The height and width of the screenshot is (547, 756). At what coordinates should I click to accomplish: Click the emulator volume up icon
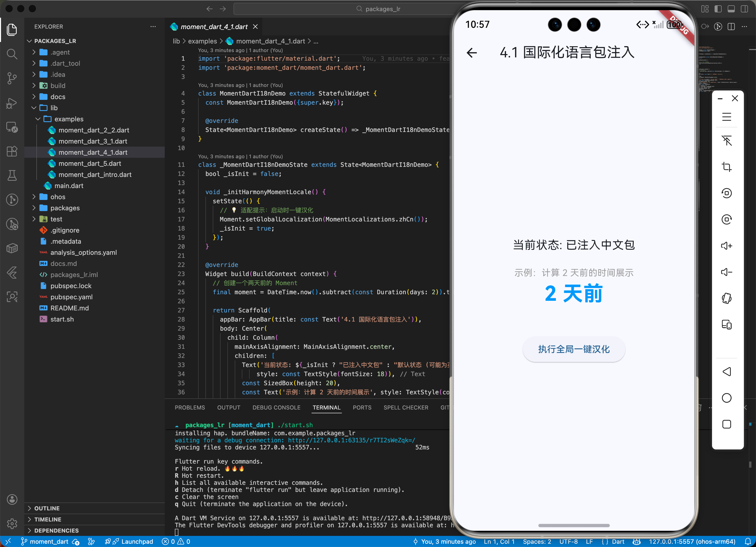click(x=726, y=246)
